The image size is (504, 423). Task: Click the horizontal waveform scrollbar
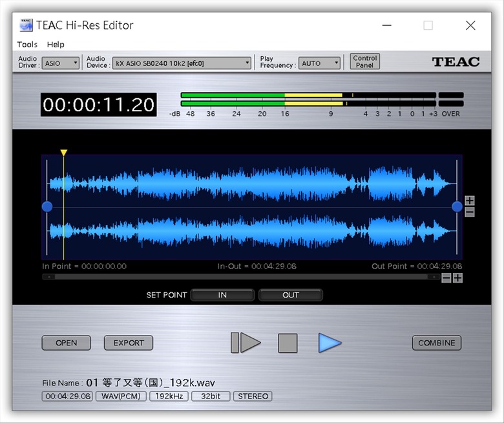(242, 277)
